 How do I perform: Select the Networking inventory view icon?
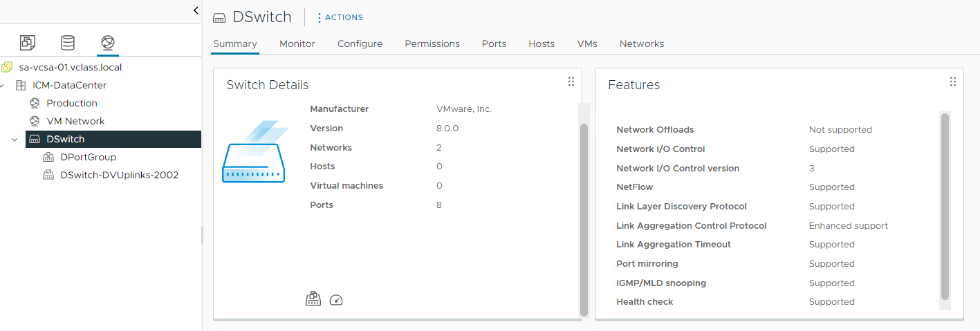point(107,43)
